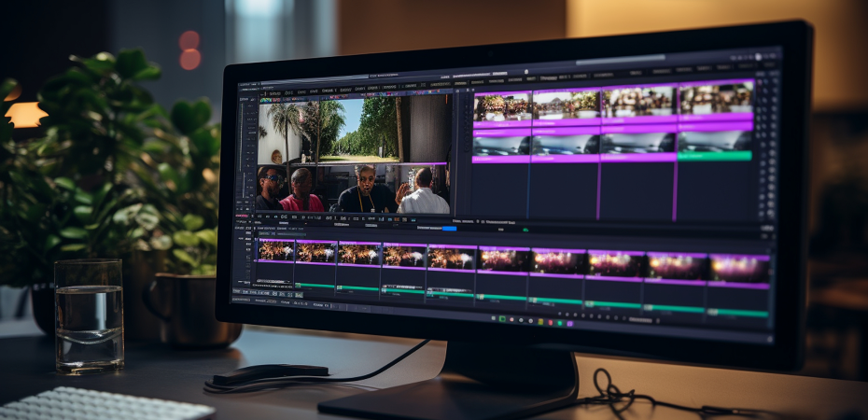Image resolution: width=868 pixels, height=420 pixels.
Task: Click the green icon in the bottom taskbar
Action: click(502, 319)
